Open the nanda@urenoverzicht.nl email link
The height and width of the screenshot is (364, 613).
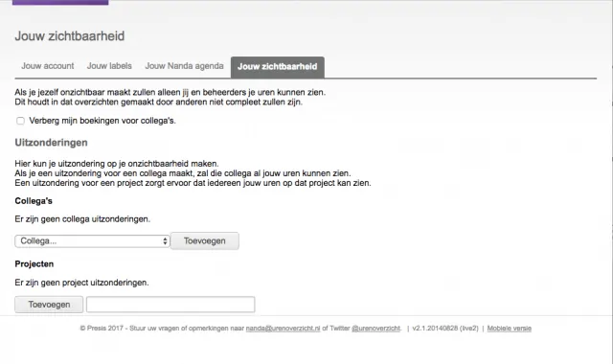[283, 329]
